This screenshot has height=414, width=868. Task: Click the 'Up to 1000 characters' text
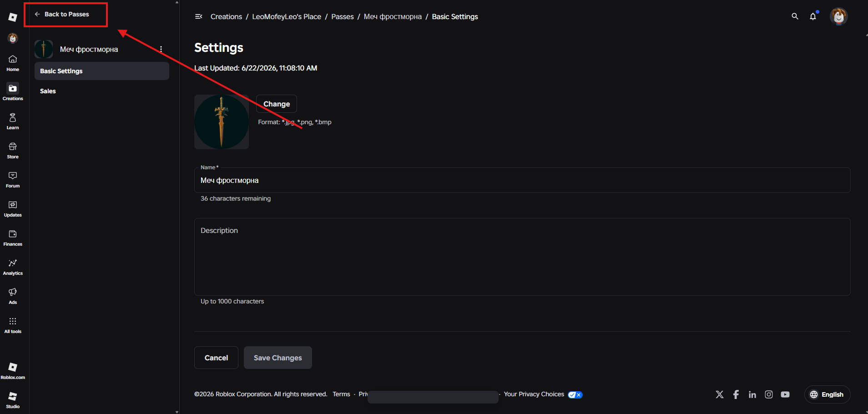pyautogui.click(x=232, y=301)
